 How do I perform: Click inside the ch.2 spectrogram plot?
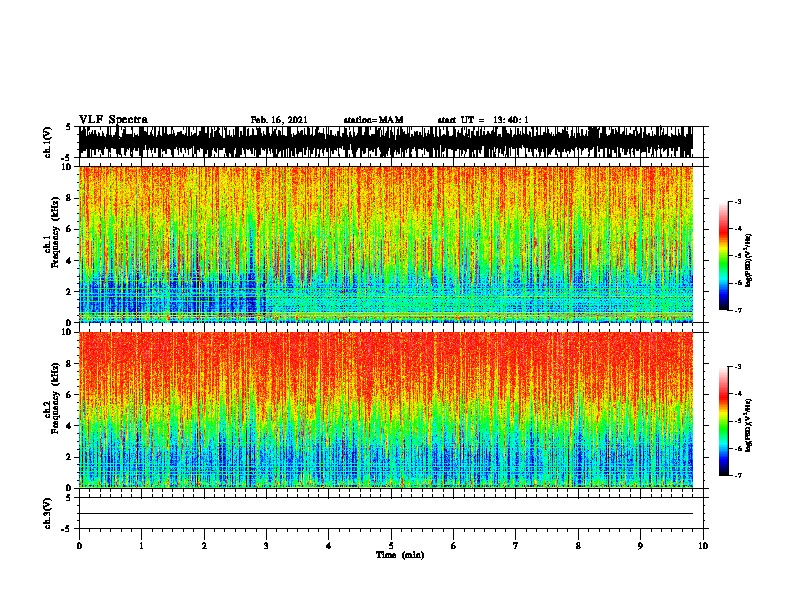[386, 410]
